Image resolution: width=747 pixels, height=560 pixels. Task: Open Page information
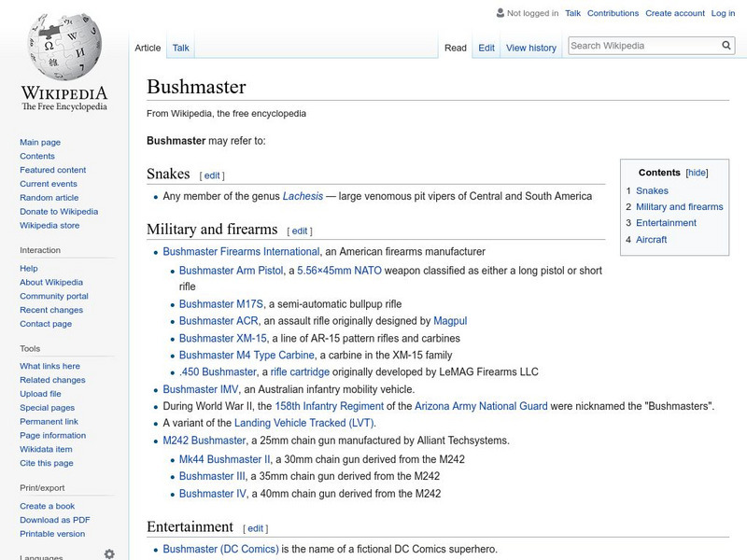coord(53,435)
